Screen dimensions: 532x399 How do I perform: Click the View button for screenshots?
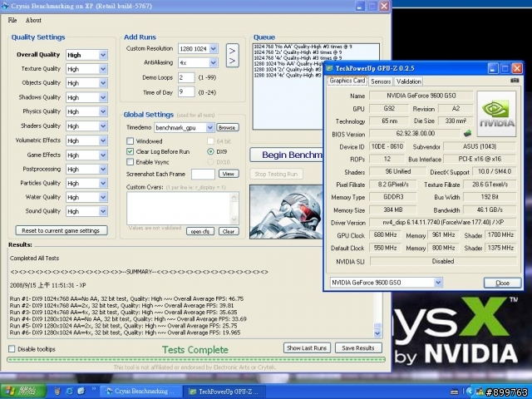(x=229, y=174)
